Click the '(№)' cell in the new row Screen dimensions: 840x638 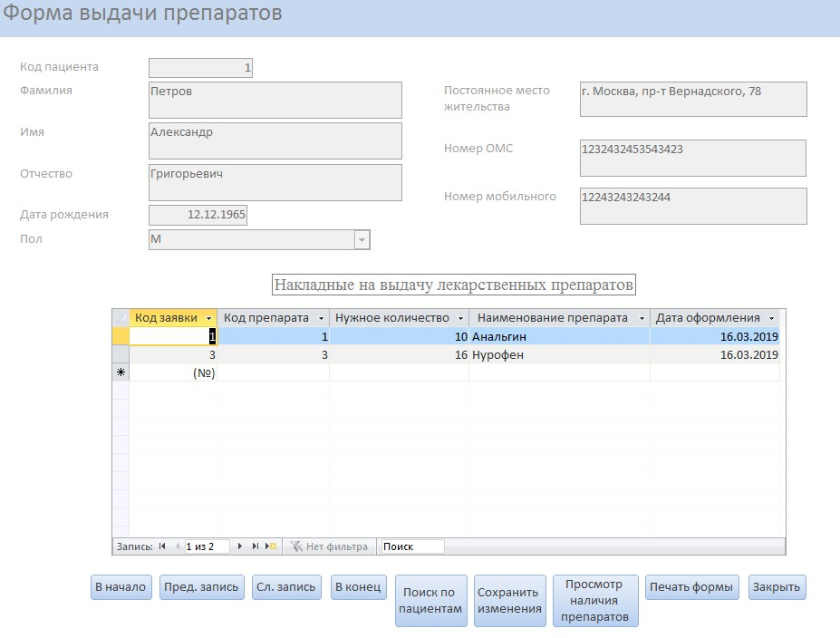pos(173,372)
